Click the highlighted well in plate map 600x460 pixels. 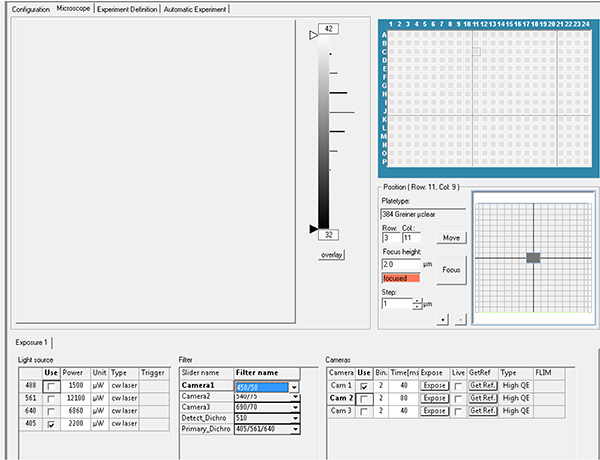coord(477,51)
